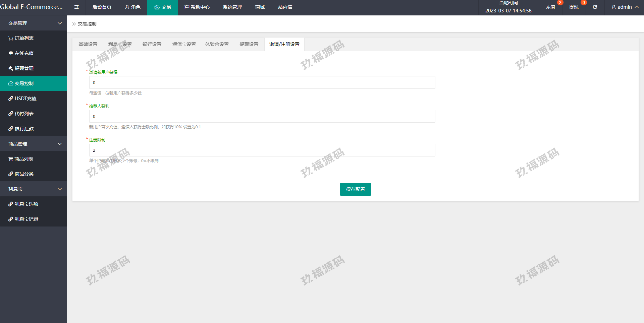
Task: Click the 充值 notification link
Action: (x=550, y=7)
